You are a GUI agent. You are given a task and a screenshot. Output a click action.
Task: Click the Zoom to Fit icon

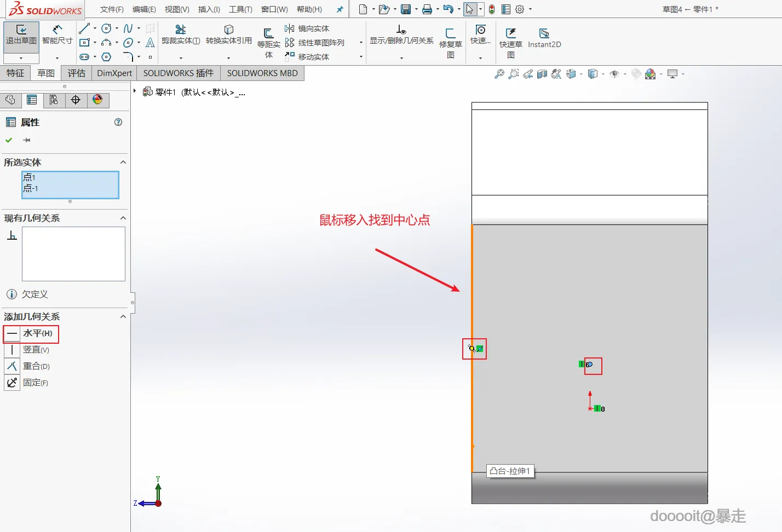499,74
